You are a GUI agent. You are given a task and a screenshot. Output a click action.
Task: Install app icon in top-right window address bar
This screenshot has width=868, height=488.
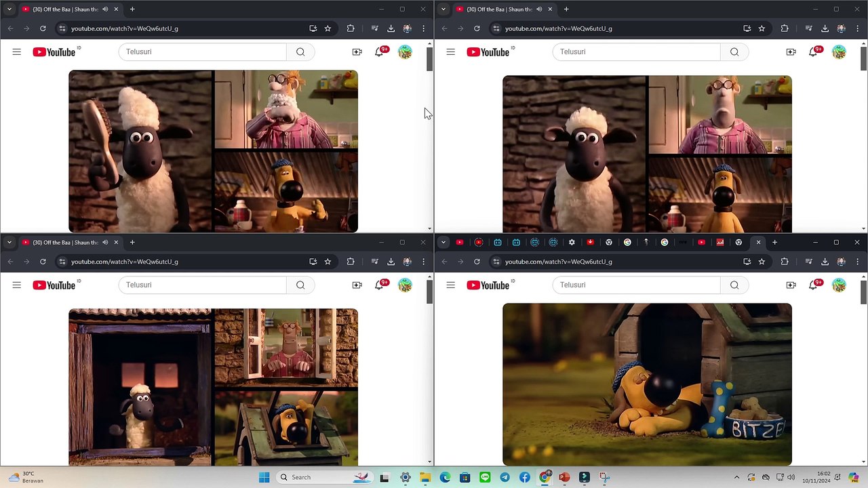pyautogui.click(x=747, y=28)
